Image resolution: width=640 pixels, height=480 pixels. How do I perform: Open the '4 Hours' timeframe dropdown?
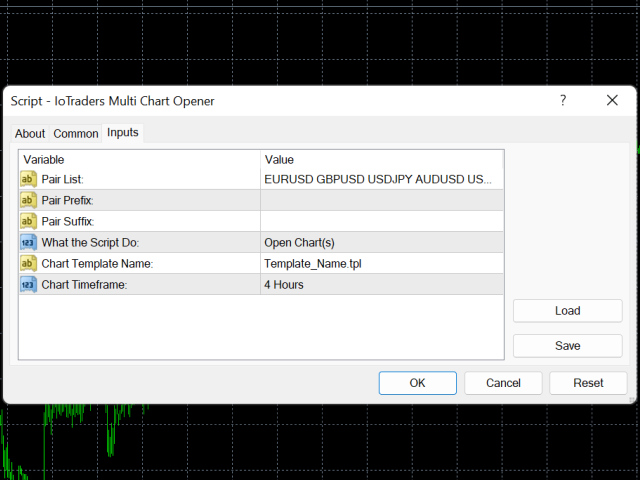pos(382,284)
